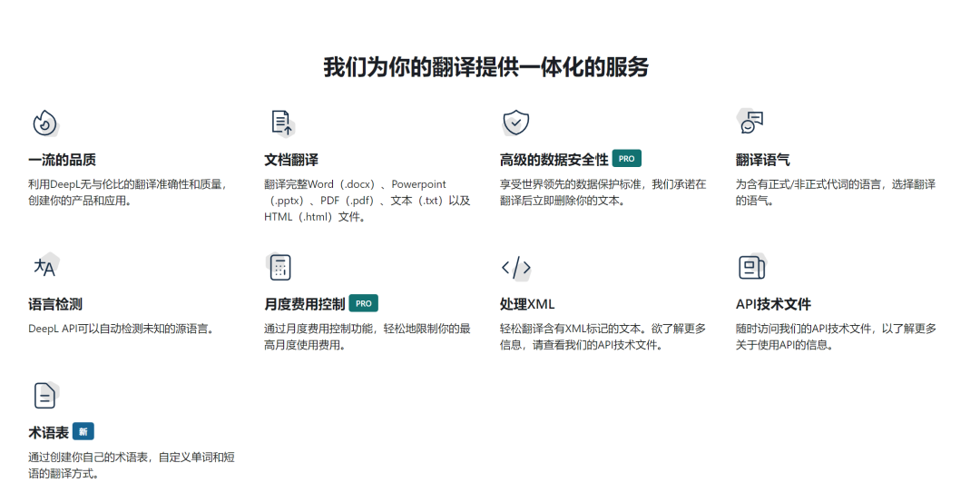980x502 pixels.
Task: Click the API技术文件 heading
Action: click(x=773, y=304)
